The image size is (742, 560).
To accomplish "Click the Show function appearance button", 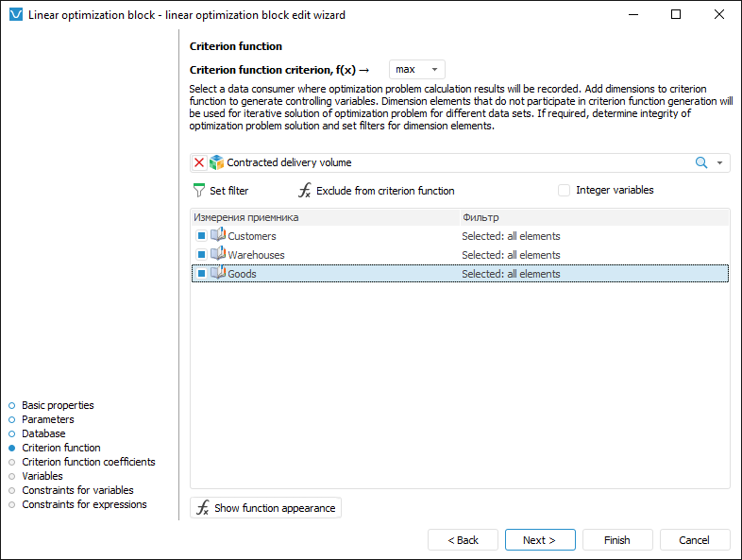I will click(265, 508).
